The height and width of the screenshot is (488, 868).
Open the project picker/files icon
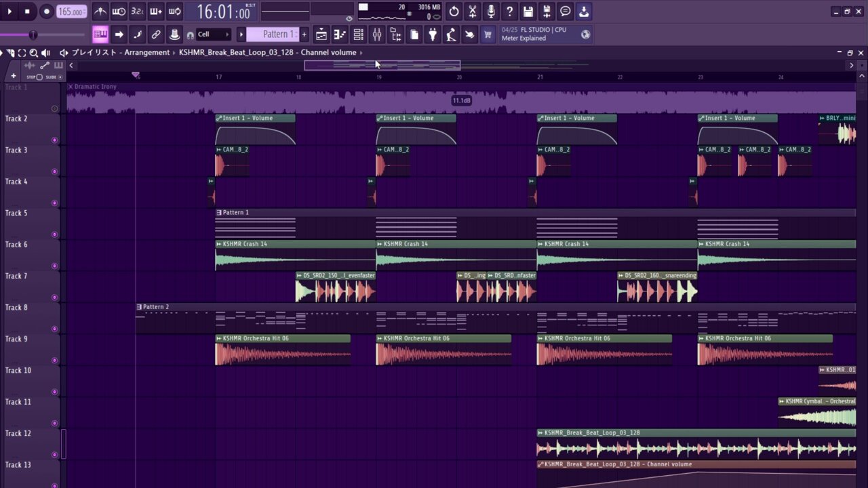(414, 35)
